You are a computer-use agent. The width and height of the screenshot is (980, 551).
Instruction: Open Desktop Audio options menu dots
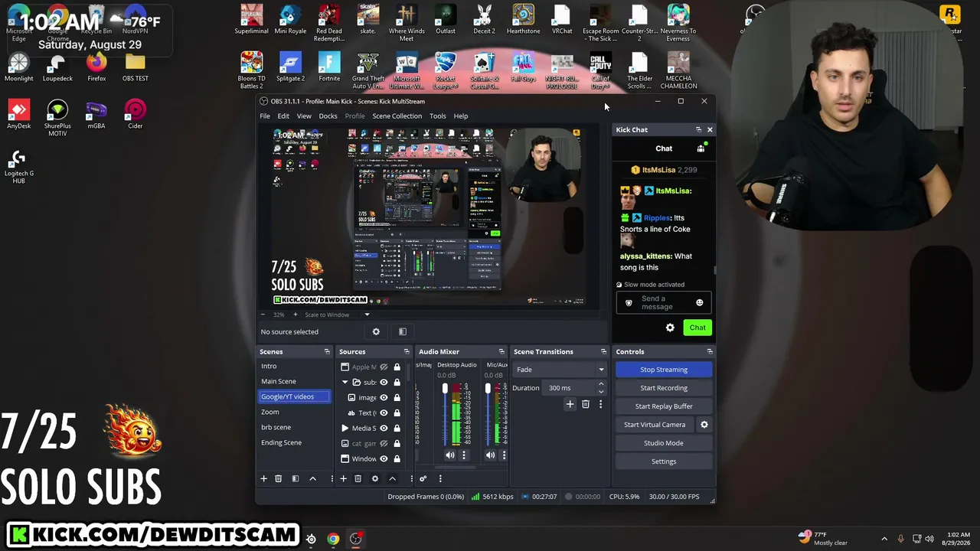[x=463, y=455]
